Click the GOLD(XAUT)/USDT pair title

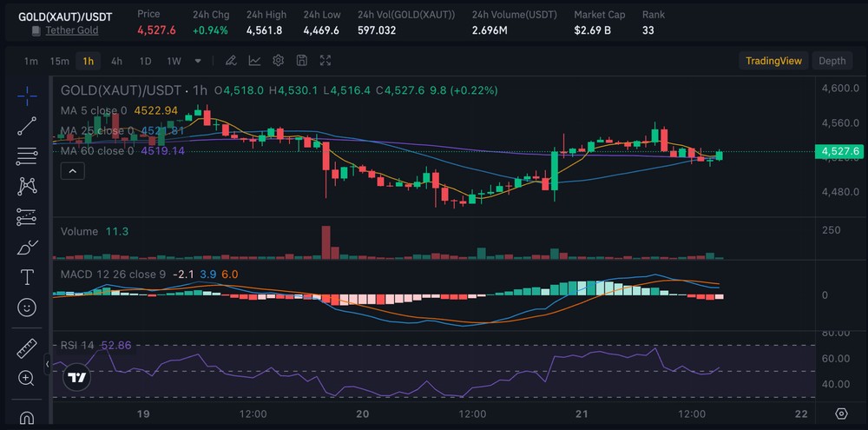click(x=65, y=17)
